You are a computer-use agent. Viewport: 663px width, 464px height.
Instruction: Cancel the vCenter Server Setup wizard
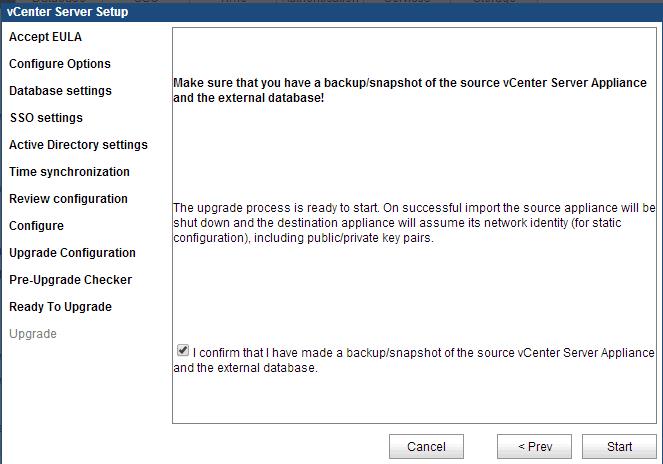[x=426, y=446]
